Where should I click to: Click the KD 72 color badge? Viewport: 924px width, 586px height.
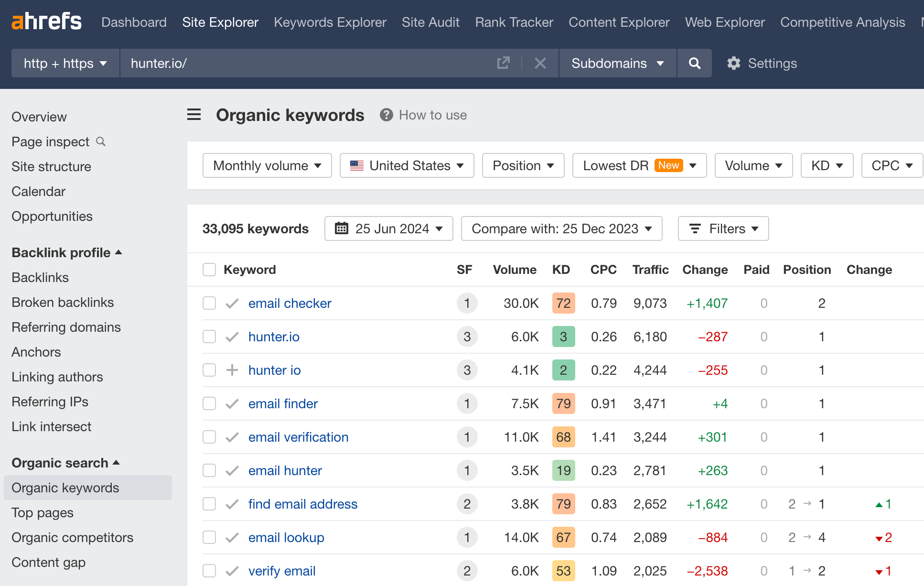tap(563, 303)
